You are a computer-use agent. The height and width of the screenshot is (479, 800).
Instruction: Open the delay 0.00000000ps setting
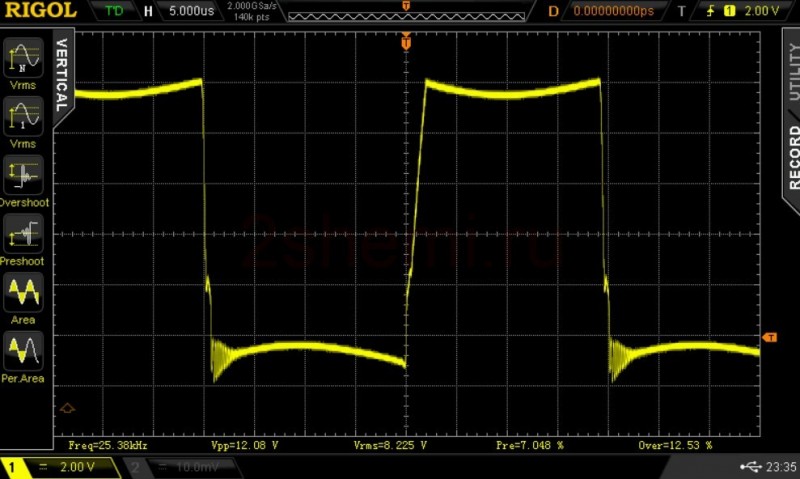click(x=612, y=11)
